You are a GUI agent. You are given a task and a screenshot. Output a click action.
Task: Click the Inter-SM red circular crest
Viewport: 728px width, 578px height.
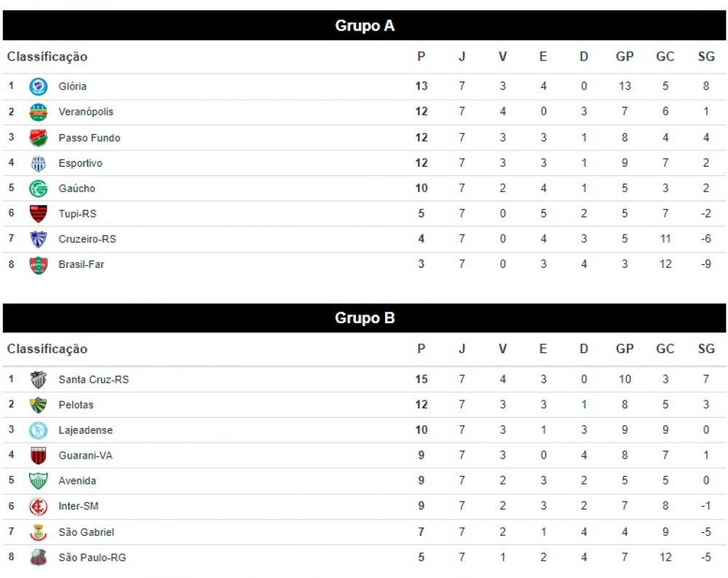click(38, 506)
